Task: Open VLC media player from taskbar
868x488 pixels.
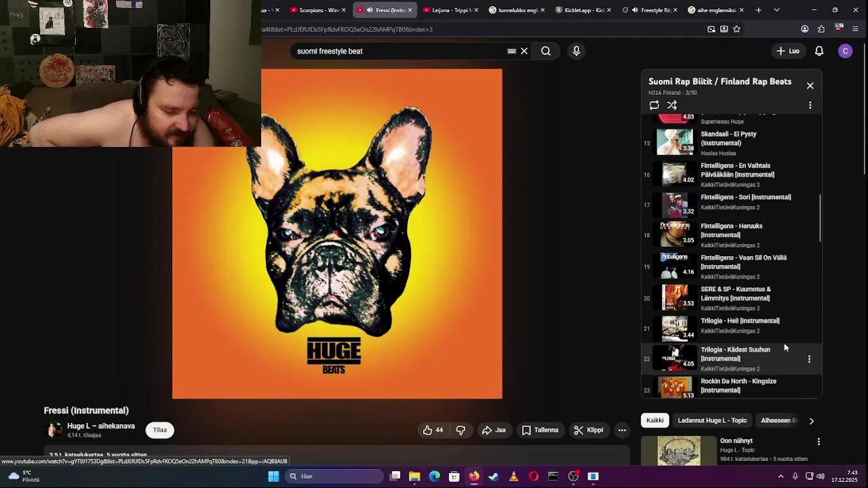Action: 513,476
